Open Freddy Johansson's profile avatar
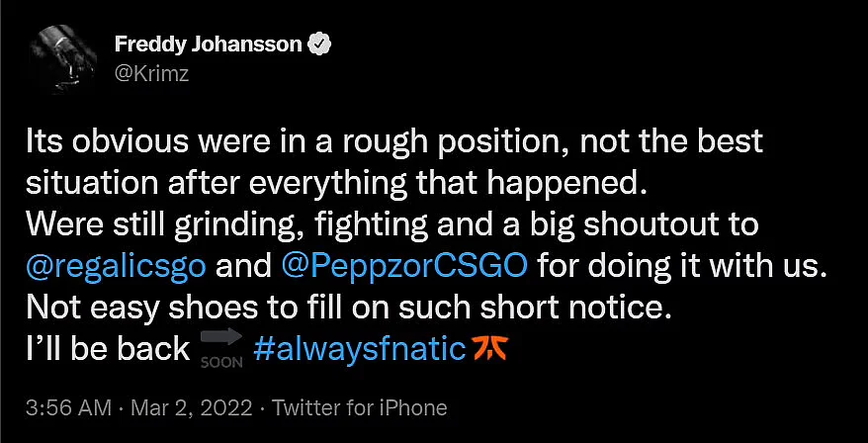 [63, 58]
